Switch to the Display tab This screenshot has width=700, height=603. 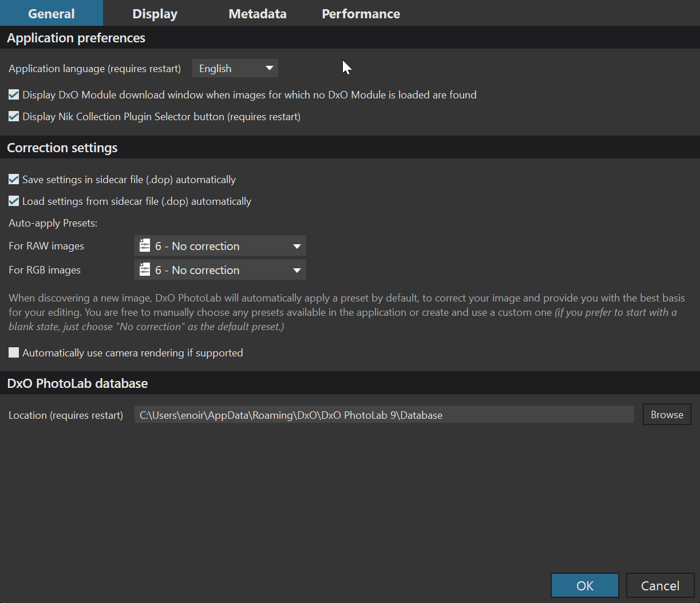coord(155,14)
